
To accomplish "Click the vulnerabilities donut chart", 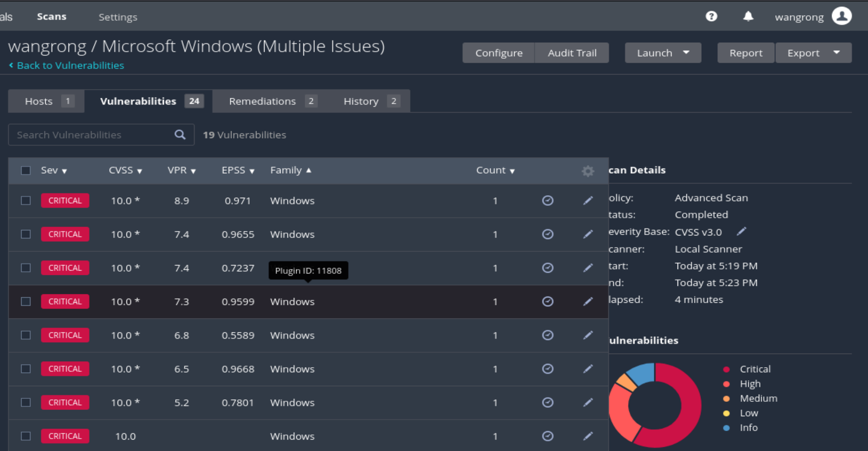I will coord(655,405).
